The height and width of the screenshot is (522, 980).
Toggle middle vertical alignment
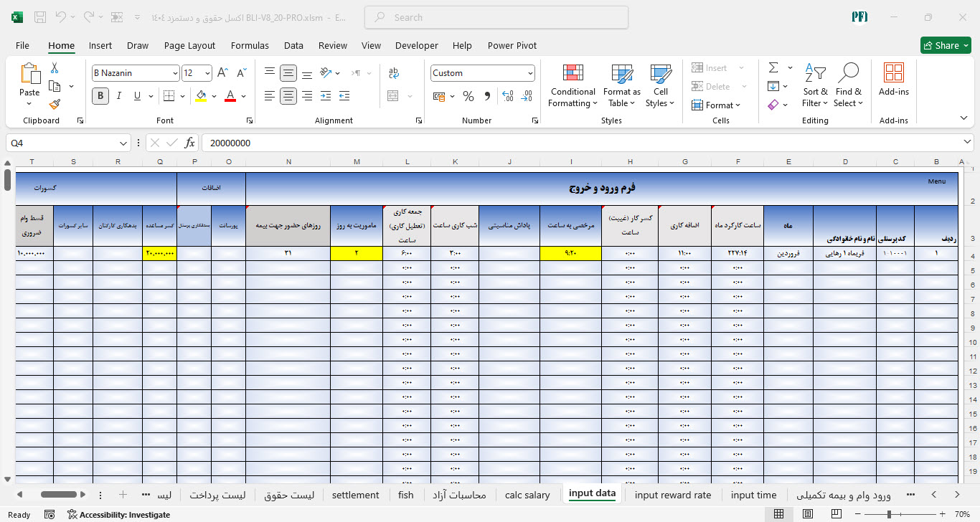click(x=288, y=73)
